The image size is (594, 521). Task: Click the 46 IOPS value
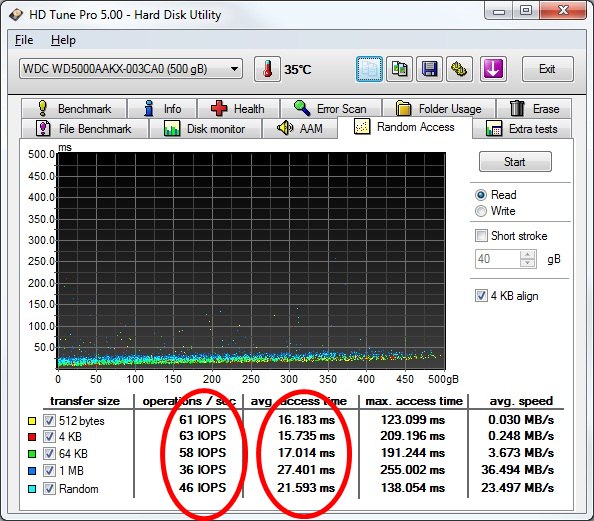click(x=203, y=488)
